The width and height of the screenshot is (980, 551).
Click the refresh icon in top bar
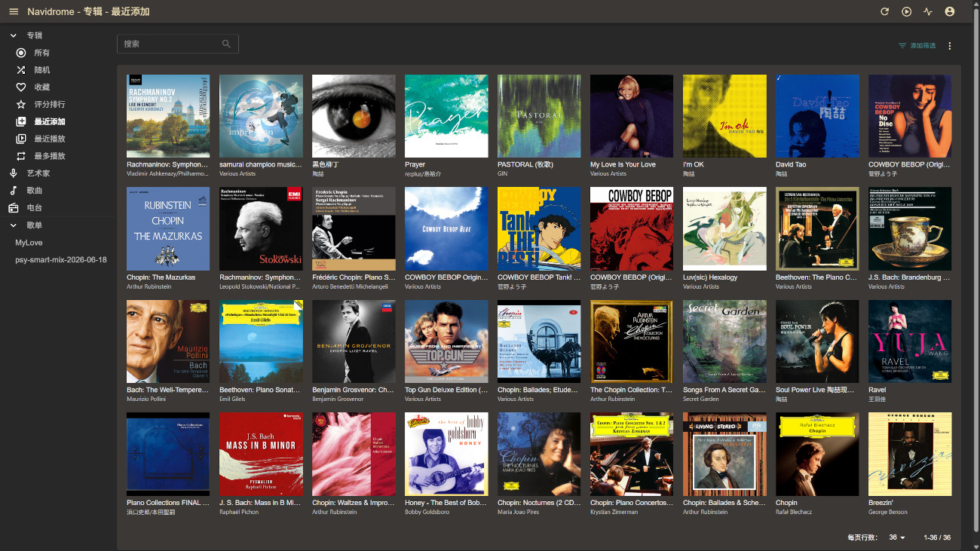(885, 11)
